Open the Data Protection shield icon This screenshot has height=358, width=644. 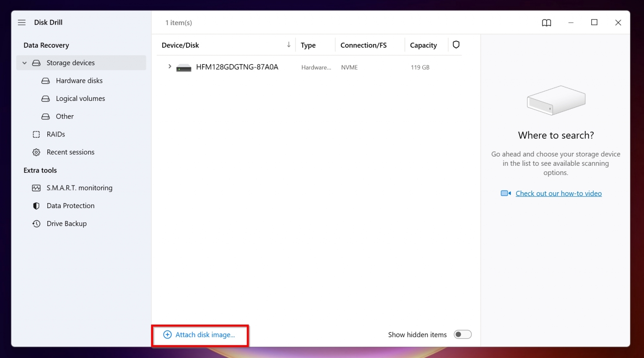[36, 206]
